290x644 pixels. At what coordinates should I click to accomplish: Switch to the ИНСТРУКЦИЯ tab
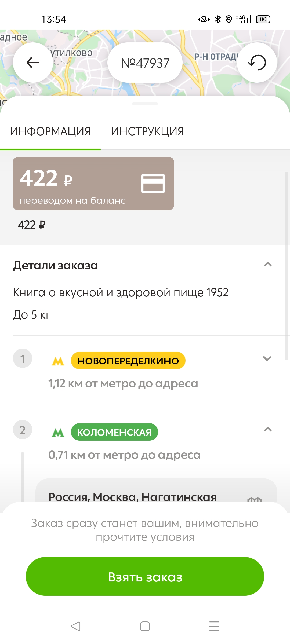pos(147,131)
